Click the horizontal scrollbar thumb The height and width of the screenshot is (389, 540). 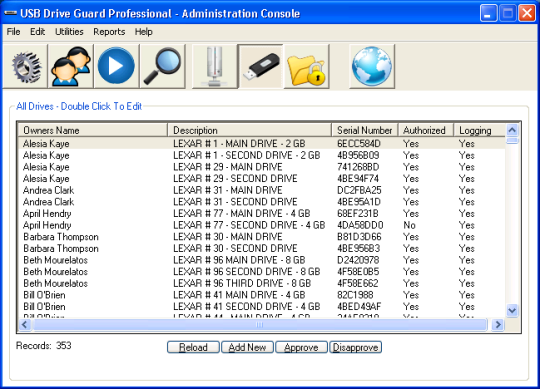click(x=260, y=325)
